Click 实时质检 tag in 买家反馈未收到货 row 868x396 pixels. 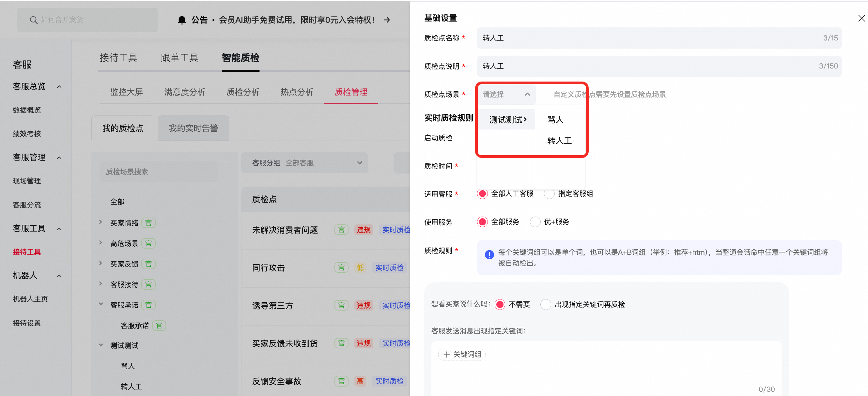tap(395, 343)
